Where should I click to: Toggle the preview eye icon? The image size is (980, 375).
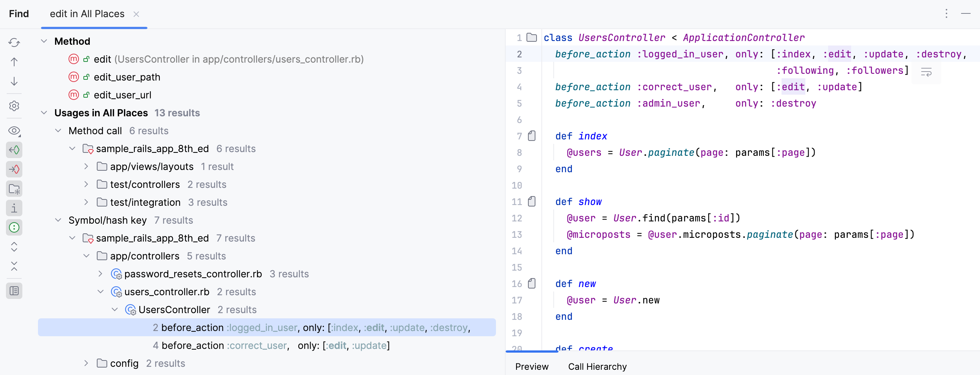click(14, 131)
